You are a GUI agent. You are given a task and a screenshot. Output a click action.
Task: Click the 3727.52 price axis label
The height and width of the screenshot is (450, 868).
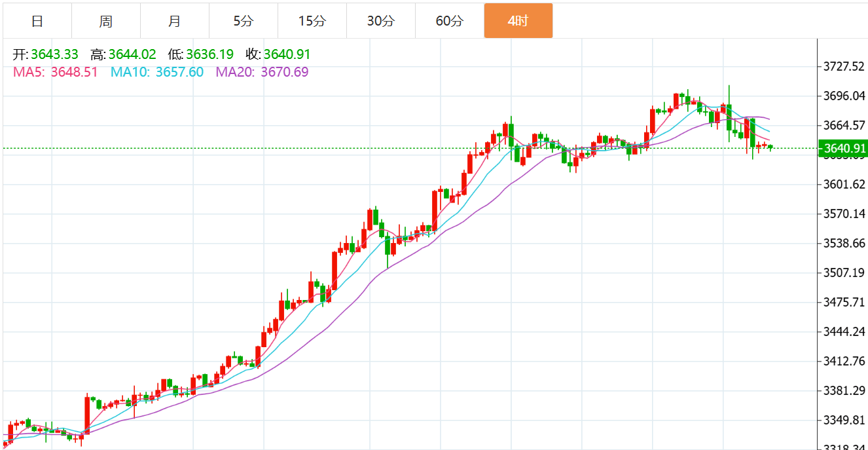(843, 66)
